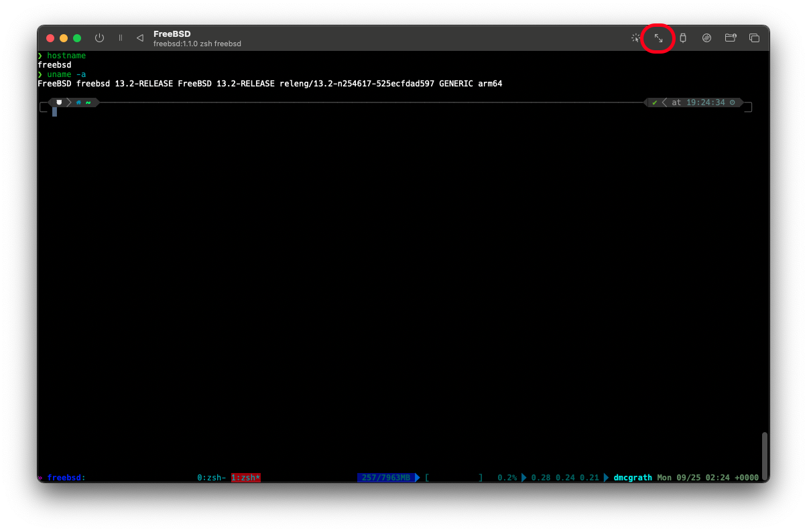Image resolution: width=807 pixels, height=532 pixels.
Task: Toggle capture mouse cursor icon
Action: coord(635,38)
